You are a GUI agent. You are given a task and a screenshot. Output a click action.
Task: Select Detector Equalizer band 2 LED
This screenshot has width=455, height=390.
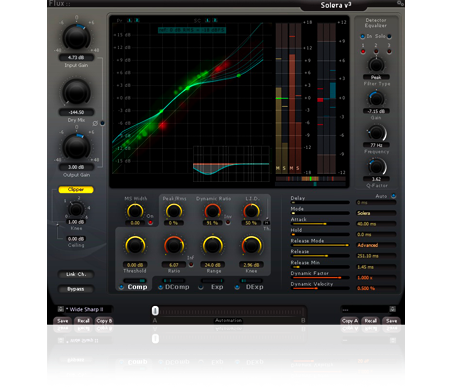[376, 52]
